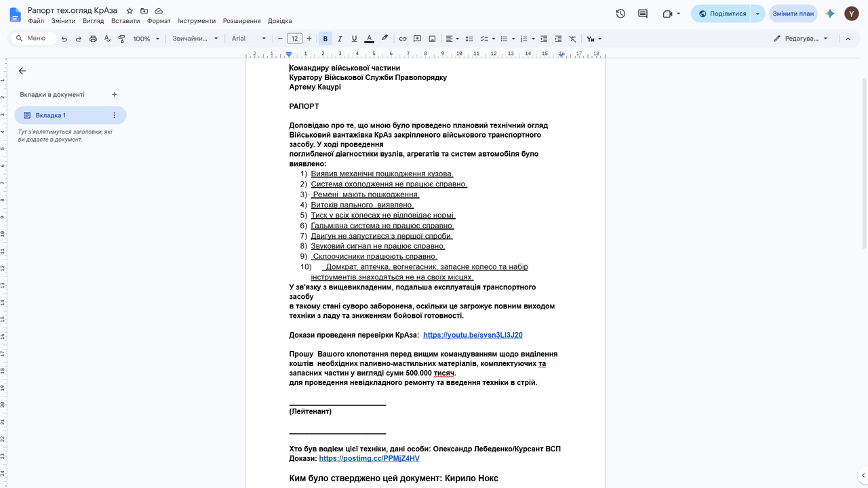Open the paragraph style dropdown Звичайний

click(195, 39)
